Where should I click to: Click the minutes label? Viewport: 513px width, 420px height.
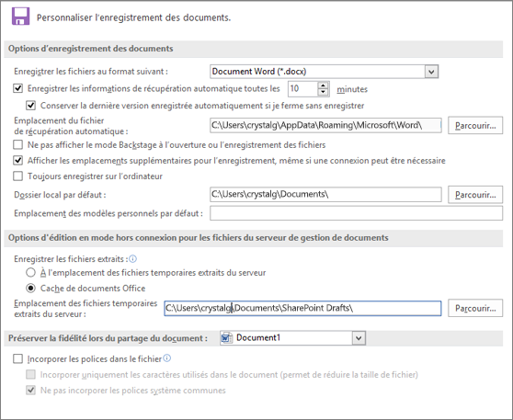[x=352, y=89]
